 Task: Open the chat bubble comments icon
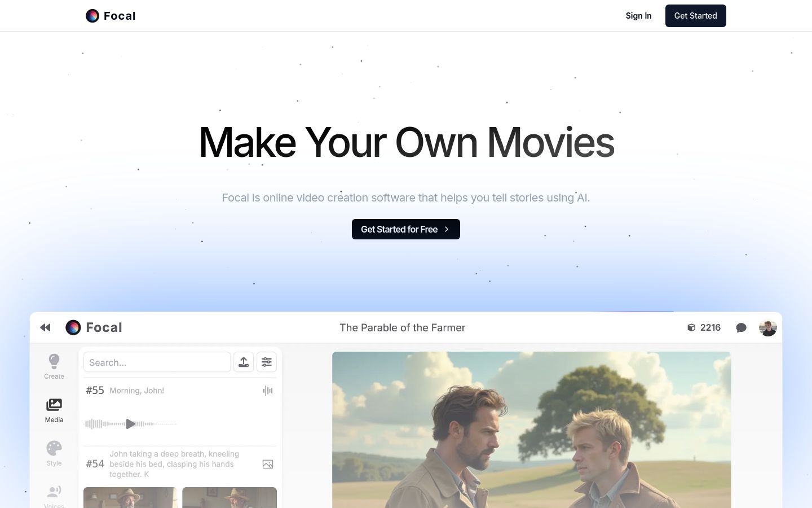[x=742, y=328]
